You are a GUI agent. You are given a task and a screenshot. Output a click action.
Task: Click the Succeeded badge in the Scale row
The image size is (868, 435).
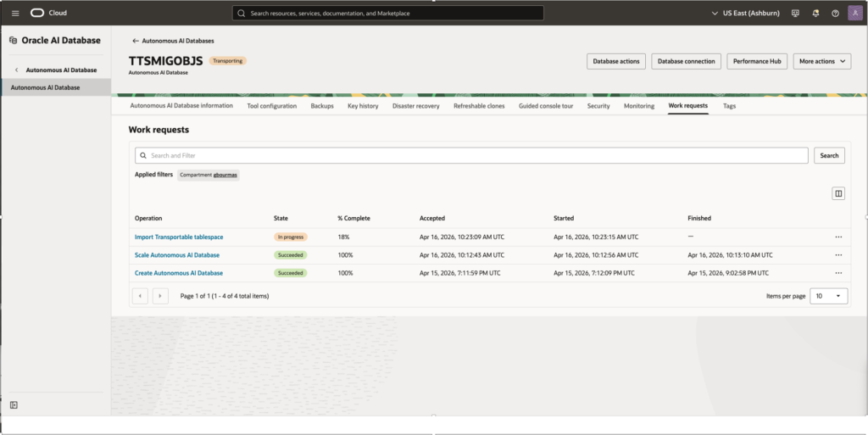point(291,255)
